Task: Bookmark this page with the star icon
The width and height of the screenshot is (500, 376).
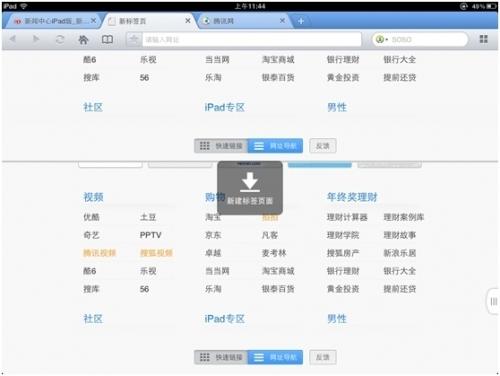Action: click(134, 40)
